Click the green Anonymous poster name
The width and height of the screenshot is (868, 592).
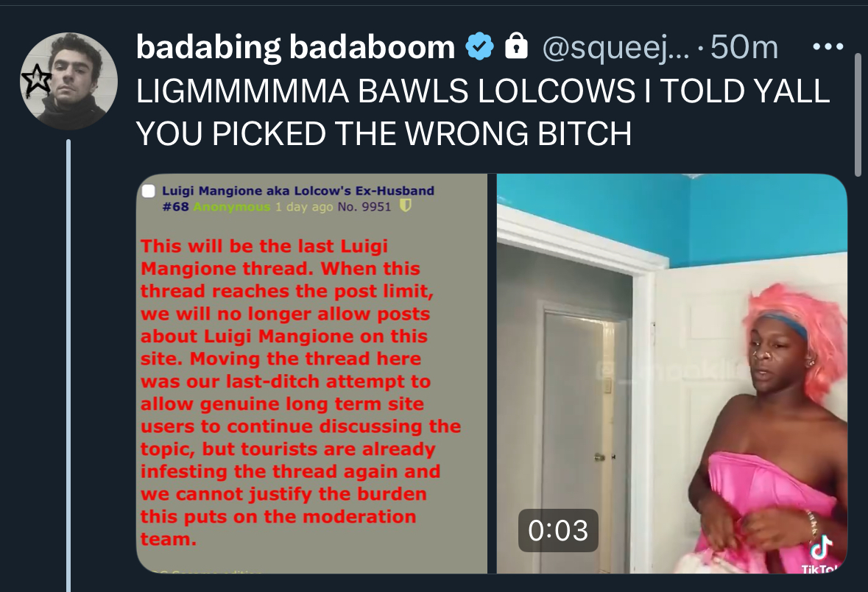(x=231, y=207)
